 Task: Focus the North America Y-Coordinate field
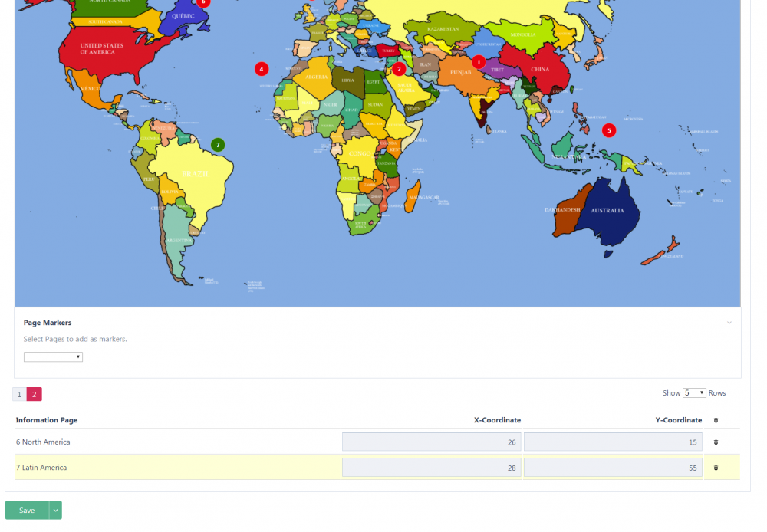click(x=613, y=442)
